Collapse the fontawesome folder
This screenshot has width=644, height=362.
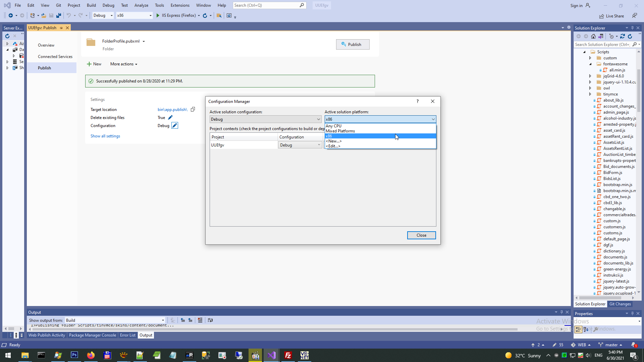point(590,64)
